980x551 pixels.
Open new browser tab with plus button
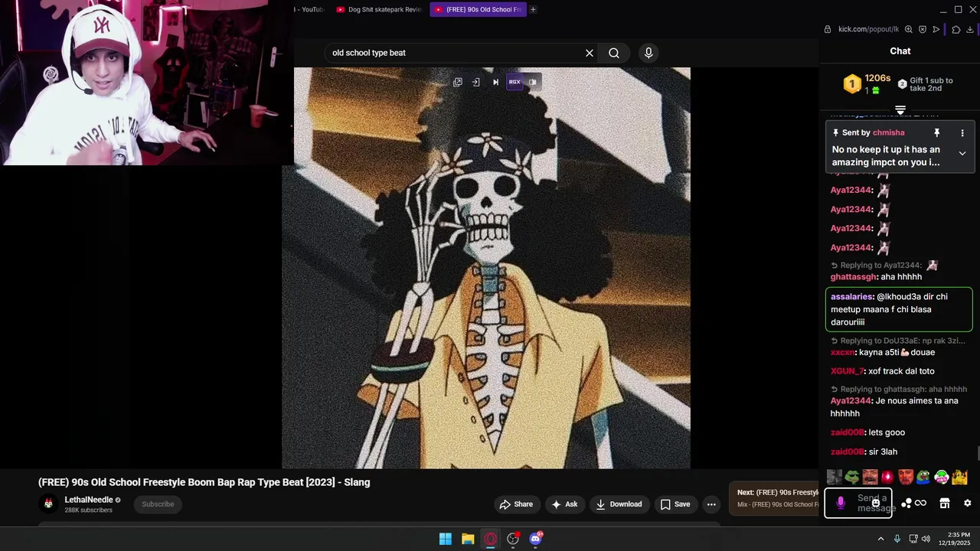pos(533,9)
